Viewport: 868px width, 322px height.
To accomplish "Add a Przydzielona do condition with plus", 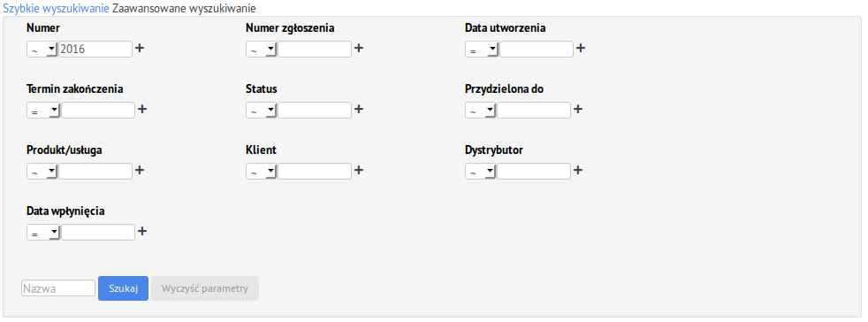I will [x=578, y=109].
